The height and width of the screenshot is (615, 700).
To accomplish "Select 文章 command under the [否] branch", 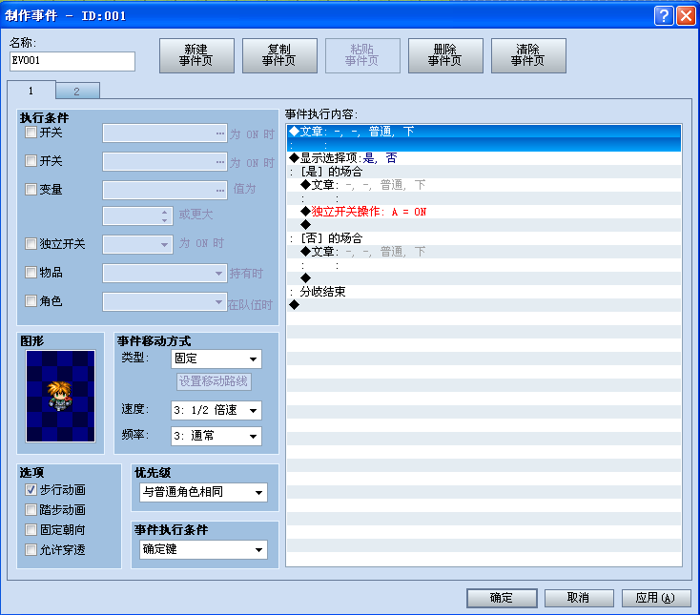I will (484, 252).
